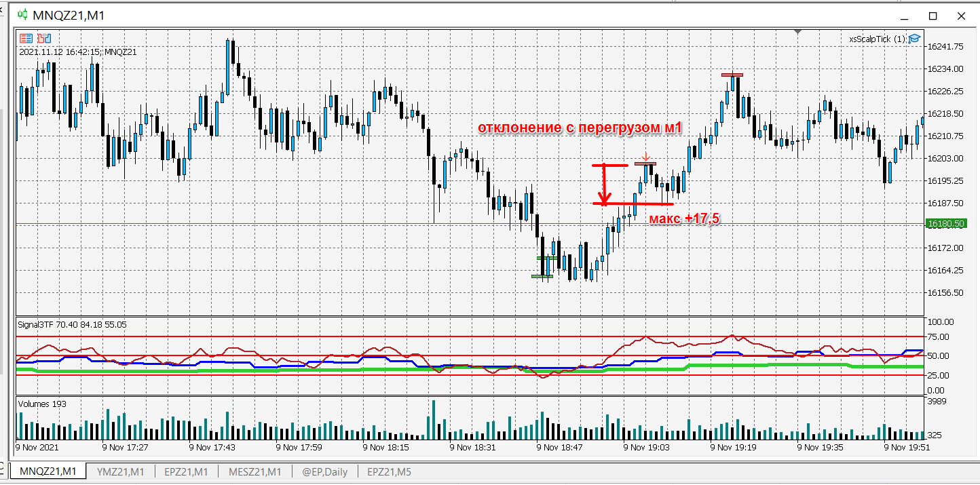Click the current price label 16180.50
The image size is (980, 485).
tap(945, 223)
